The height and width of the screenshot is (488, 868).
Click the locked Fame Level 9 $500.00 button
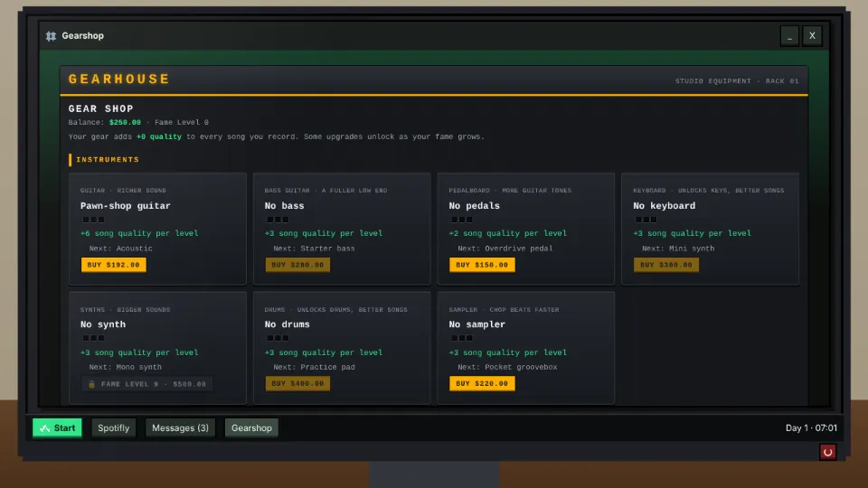pos(146,384)
